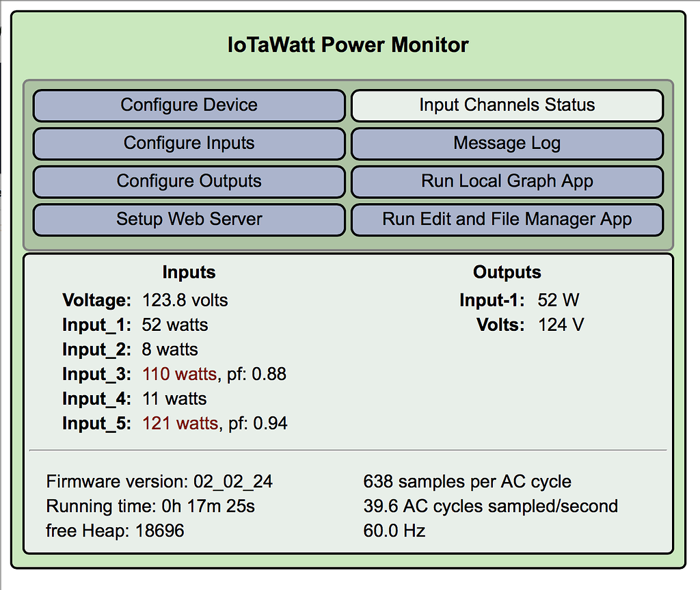Click the Input_2 8 watts reading
This screenshot has width=700, height=590.
pos(170,349)
